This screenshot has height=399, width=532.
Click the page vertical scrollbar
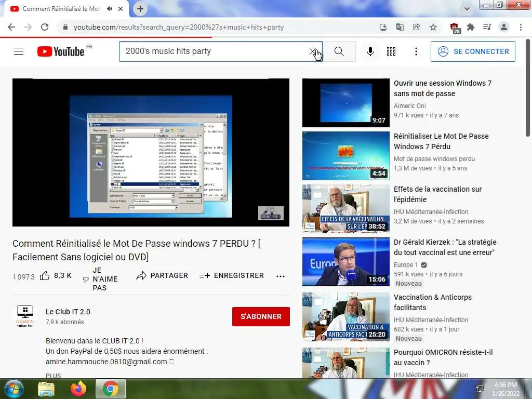[528, 88]
